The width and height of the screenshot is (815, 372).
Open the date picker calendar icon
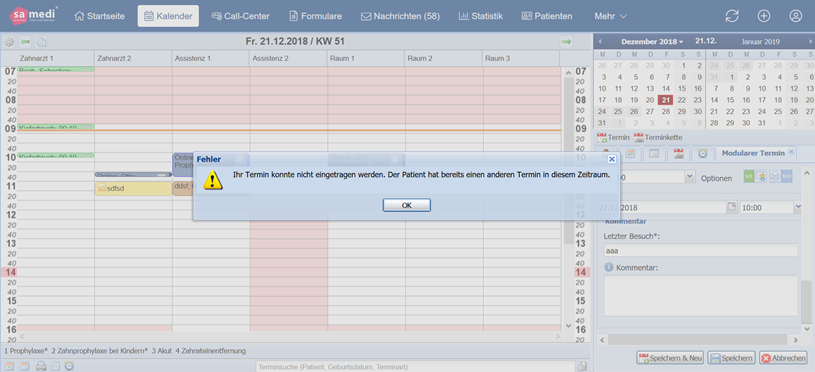pos(732,206)
